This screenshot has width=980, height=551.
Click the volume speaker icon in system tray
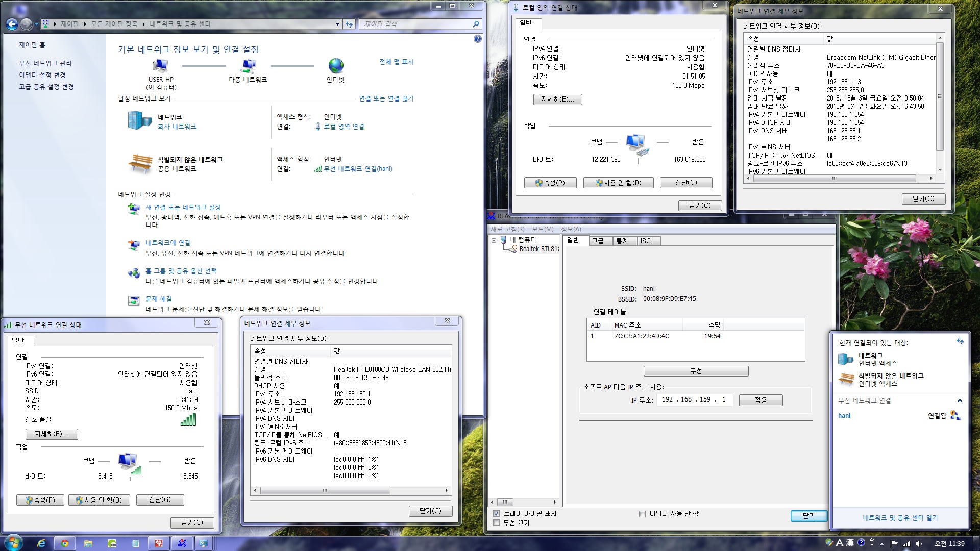coord(919,544)
